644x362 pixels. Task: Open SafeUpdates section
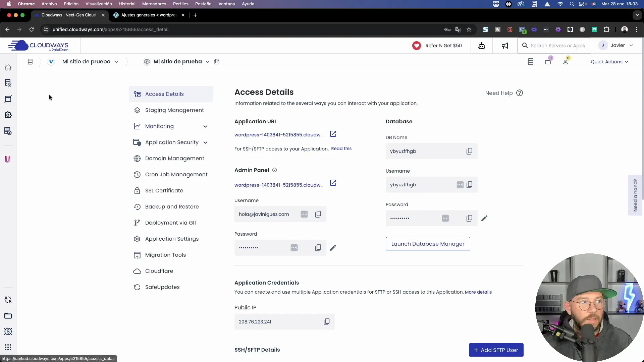(171, 287)
